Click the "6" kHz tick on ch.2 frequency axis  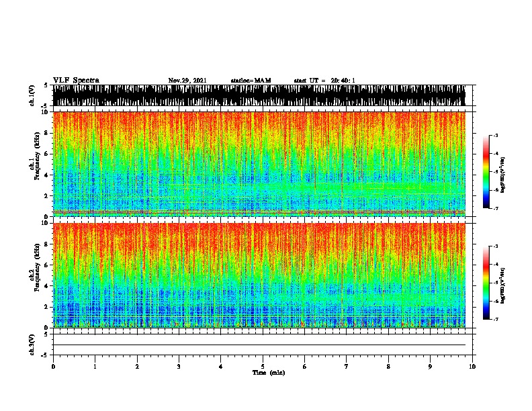tap(47, 265)
